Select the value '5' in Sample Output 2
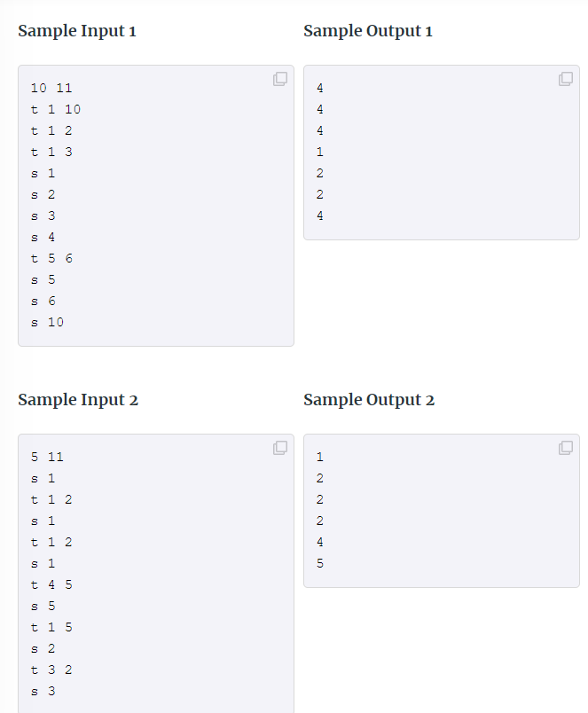This screenshot has height=713, width=588. [x=320, y=563]
